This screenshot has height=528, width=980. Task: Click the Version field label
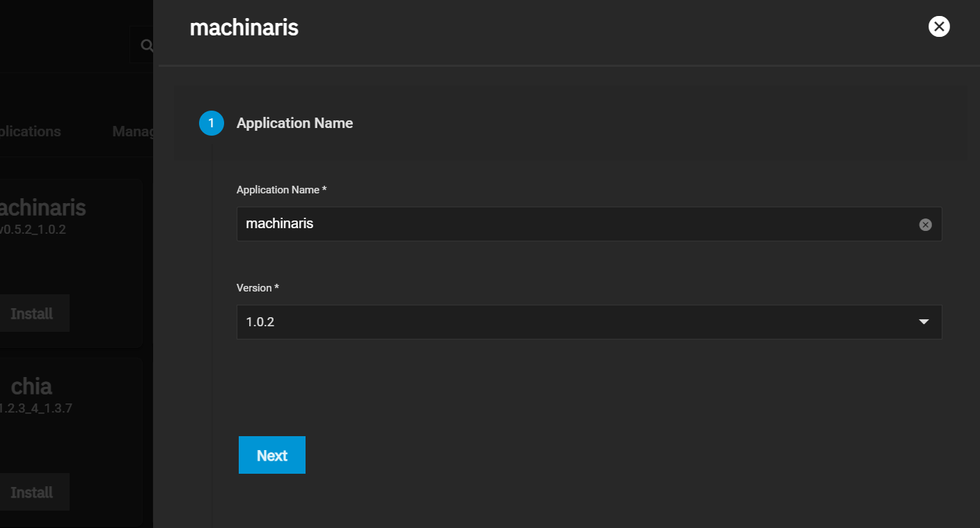tap(258, 288)
